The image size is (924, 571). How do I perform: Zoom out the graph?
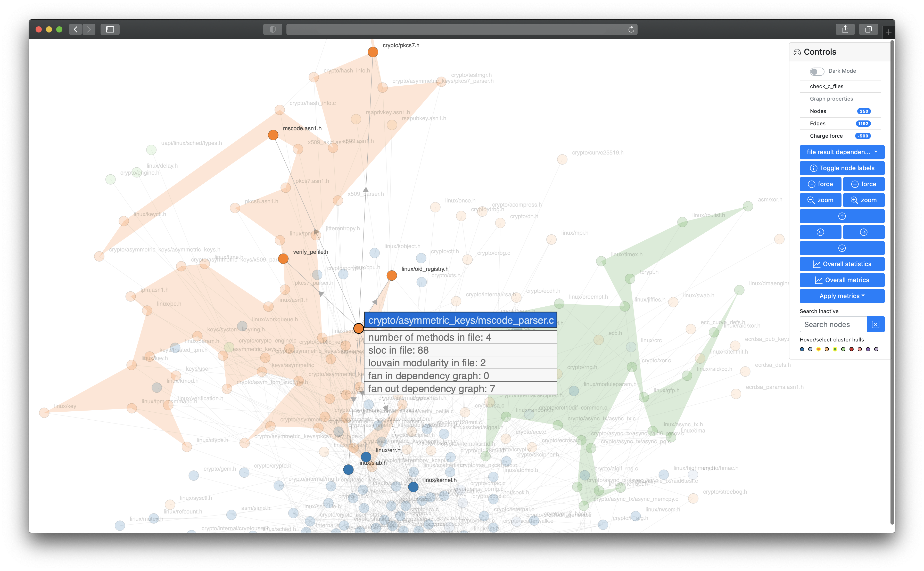tap(820, 200)
